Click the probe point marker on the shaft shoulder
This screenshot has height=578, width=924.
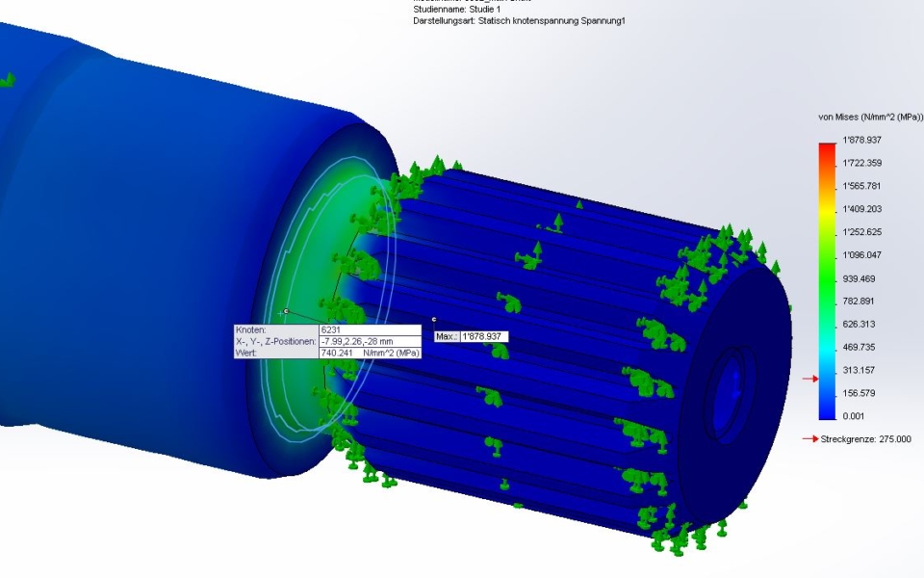(286, 311)
